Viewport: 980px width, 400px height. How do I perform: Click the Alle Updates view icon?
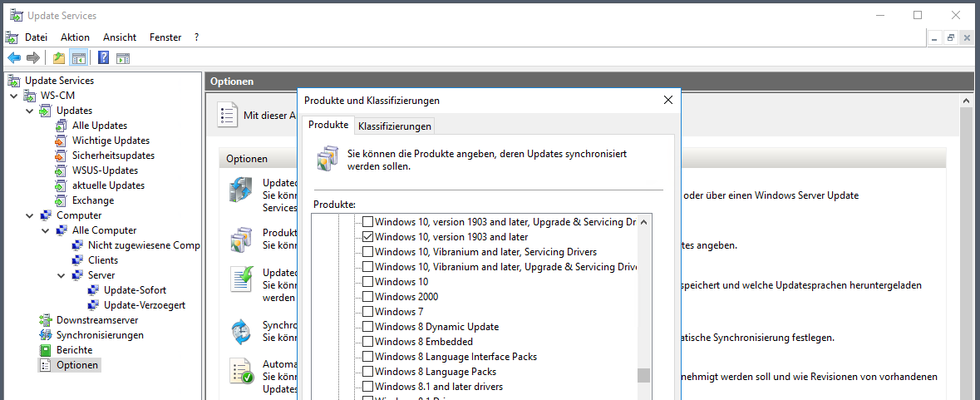61,126
